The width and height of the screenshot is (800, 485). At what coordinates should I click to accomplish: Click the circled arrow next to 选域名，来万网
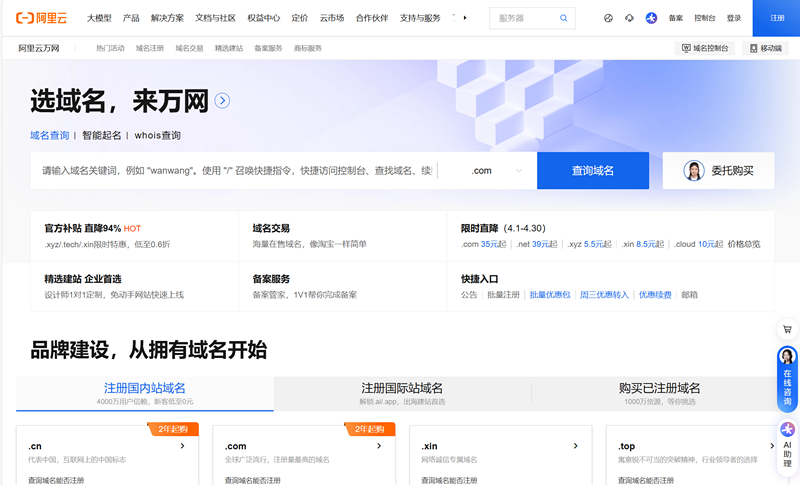222,100
